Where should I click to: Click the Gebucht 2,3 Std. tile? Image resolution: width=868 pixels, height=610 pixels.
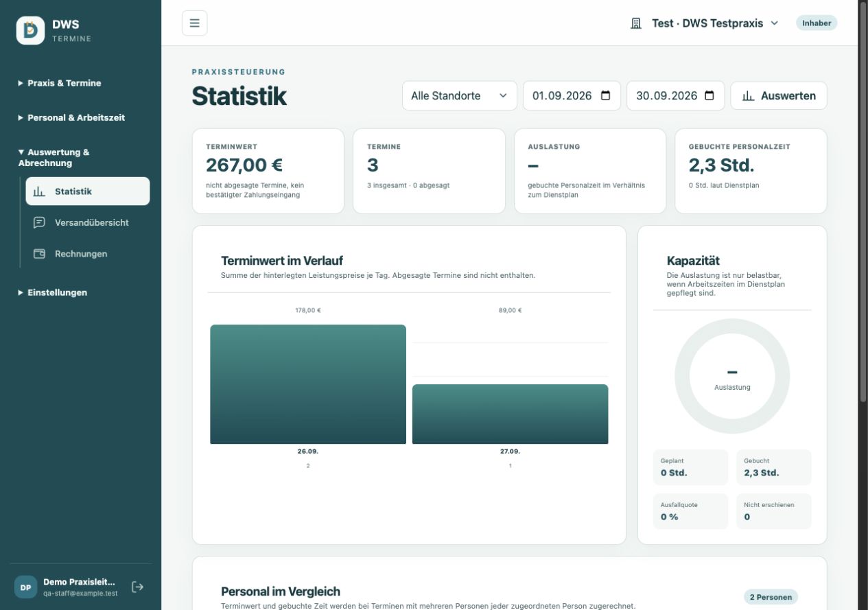tap(774, 467)
